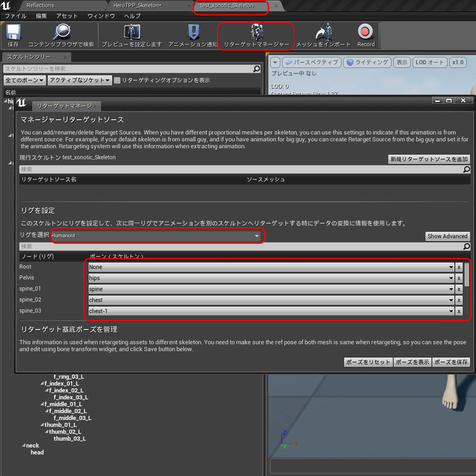Open the Window (ウィンドウ) menu
Image resolution: width=476 pixels, height=476 pixels.
pyautogui.click(x=101, y=16)
